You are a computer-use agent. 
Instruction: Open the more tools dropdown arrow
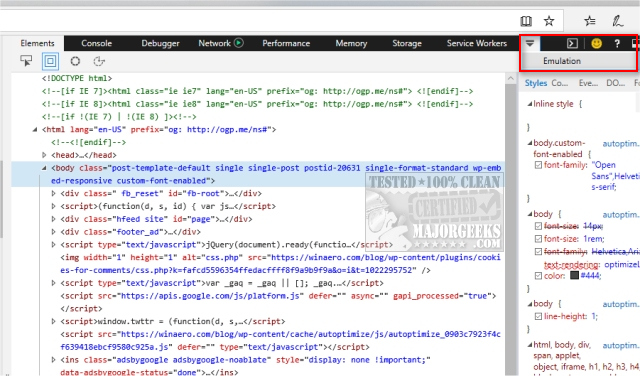pyautogui.click(x=530, y=43)
